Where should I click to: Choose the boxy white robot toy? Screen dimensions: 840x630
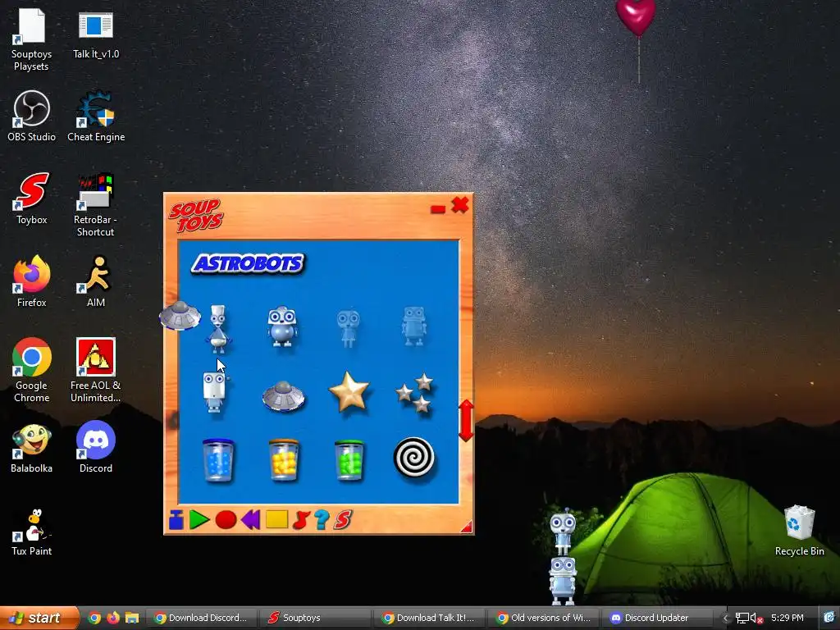[215, 392]
